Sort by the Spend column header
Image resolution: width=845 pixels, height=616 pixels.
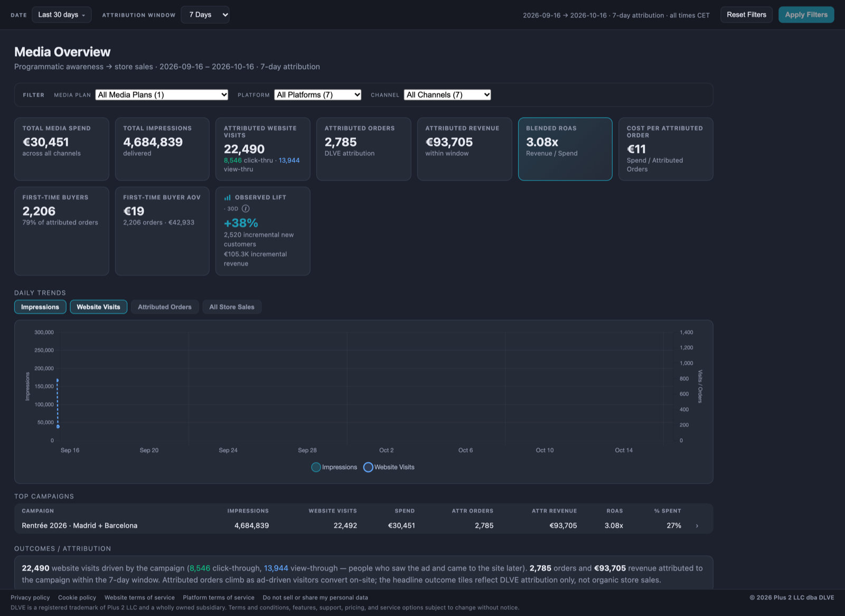[x=405, y=511]
